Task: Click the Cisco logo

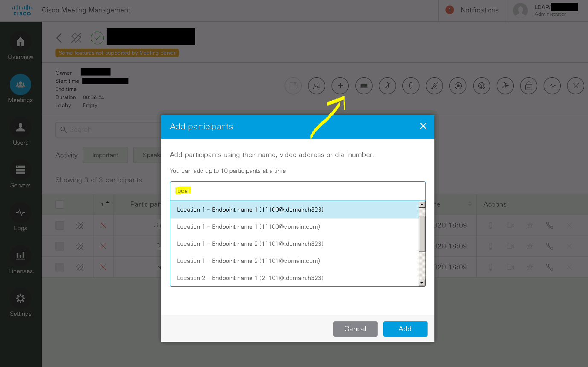Action: tap(22, 10)
